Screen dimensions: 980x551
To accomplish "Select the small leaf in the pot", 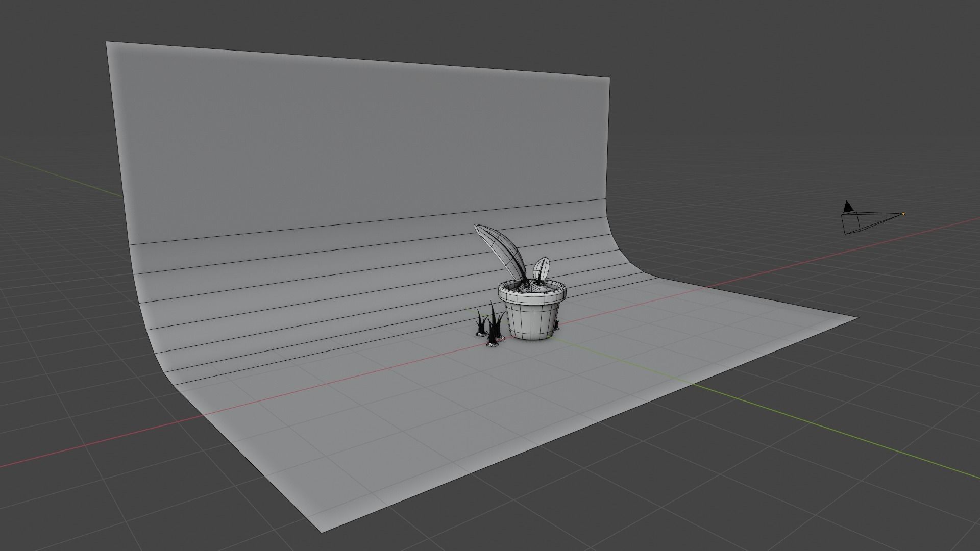I will click(x=542, y=268).
